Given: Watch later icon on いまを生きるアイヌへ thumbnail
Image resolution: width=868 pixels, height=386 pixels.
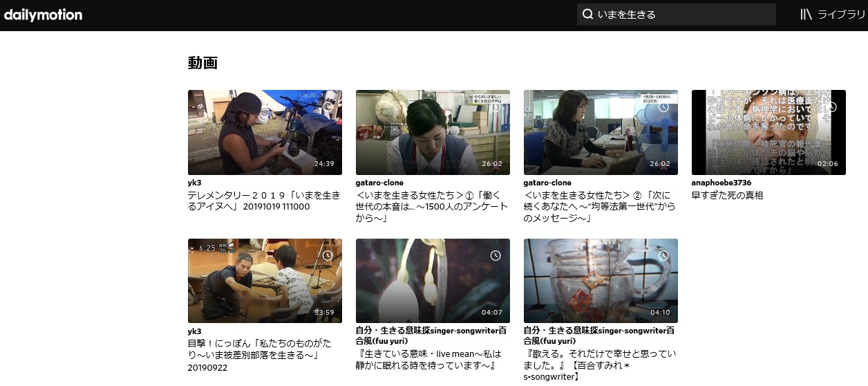Looking at the screenshot, I should click(x=328, y=107).
